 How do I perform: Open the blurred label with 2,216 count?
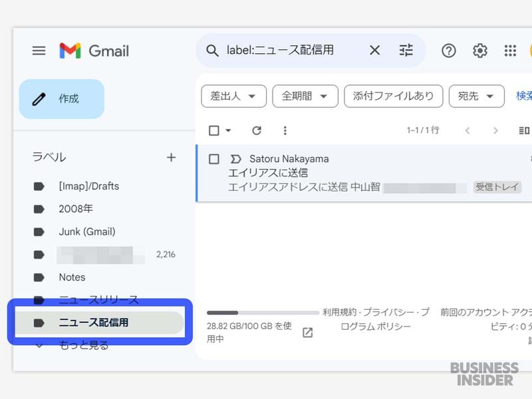point(100,255)
